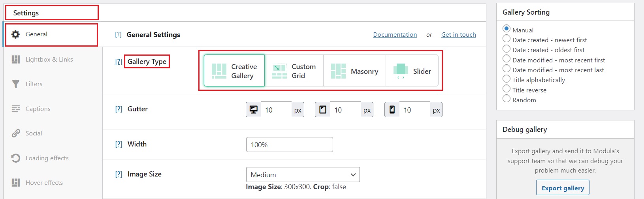
Task: Select Title alphabetically sorting
Action: pyautogui.click(x=507, y=79)
